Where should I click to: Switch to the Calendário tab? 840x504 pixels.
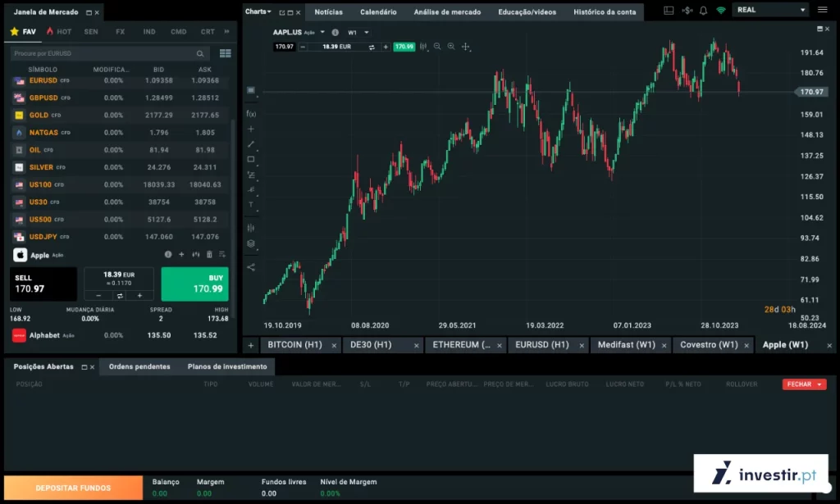pos(377,11)
